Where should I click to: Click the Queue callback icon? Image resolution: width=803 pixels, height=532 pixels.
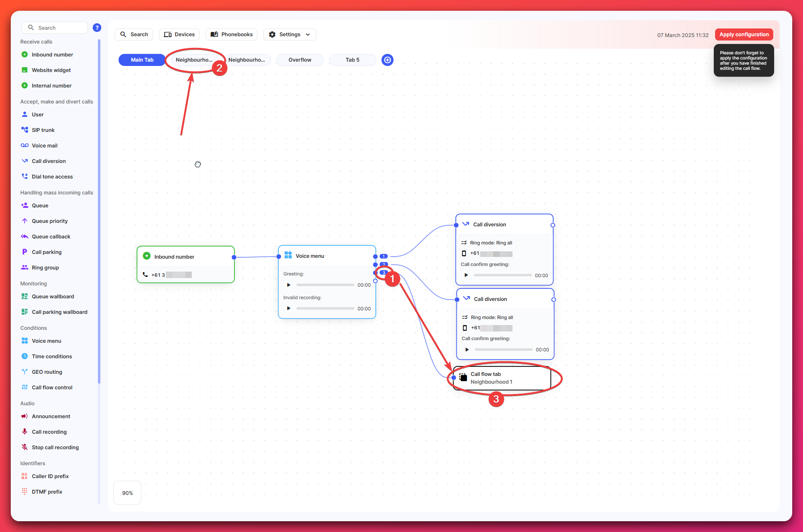[25, 237]
